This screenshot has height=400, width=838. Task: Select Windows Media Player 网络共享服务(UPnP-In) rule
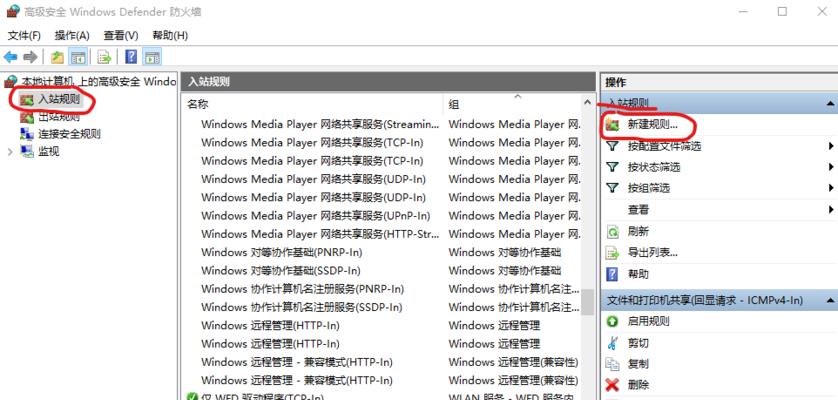[x=315, y=216]
